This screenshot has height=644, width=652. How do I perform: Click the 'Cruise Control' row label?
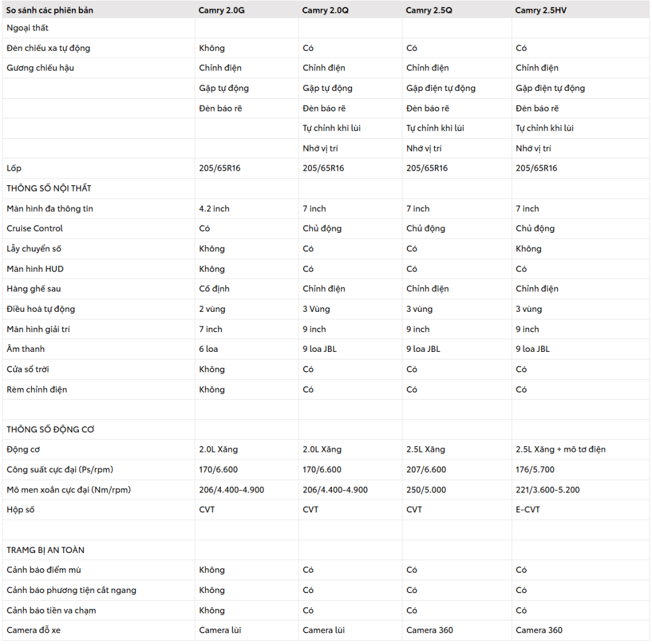click(x=35, y=228)
